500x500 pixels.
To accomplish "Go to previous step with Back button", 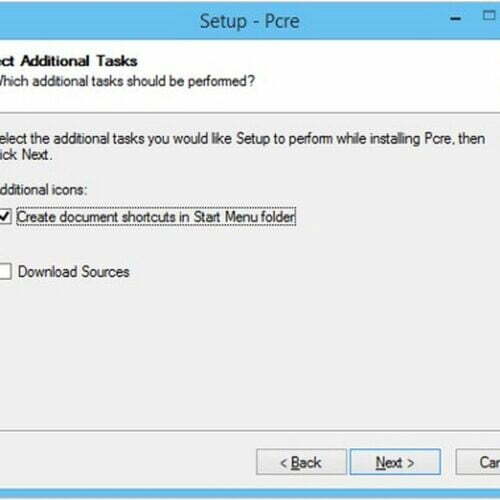I will tap(301, 462).
